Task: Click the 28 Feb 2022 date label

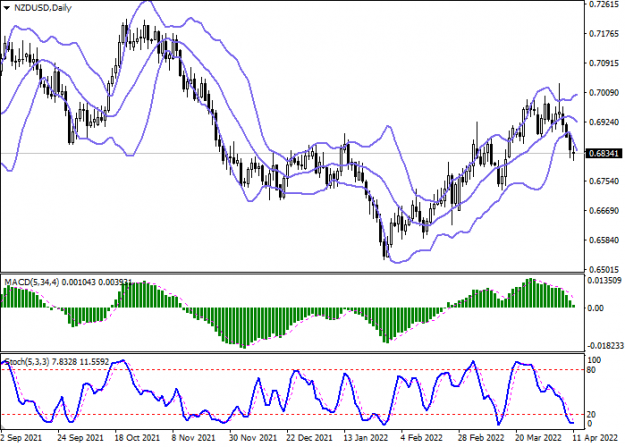Action: [x=481, y=438]
